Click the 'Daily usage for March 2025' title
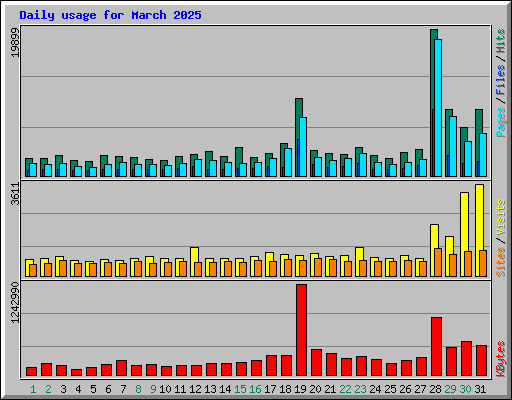 [x=110, y=15]
